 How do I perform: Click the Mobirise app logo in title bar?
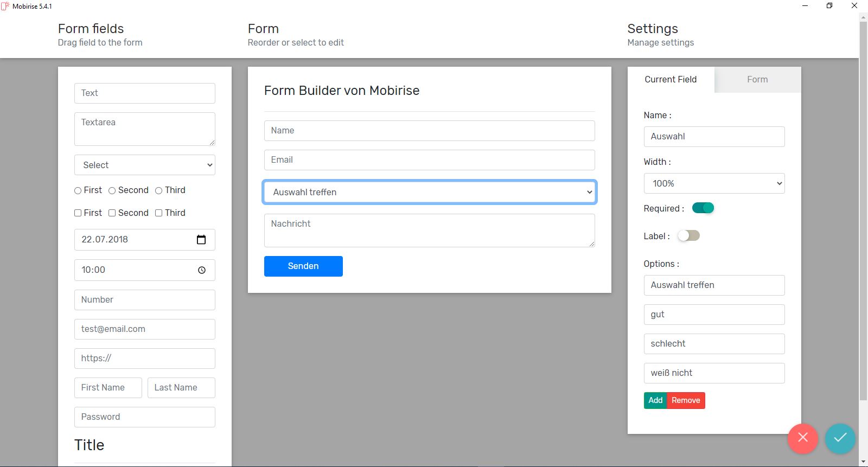tap(5, 6)
